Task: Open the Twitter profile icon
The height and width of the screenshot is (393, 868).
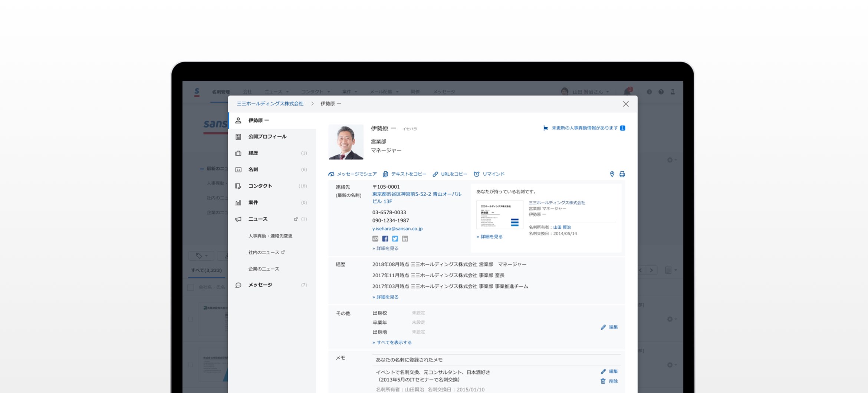Action: pos(395,239)
